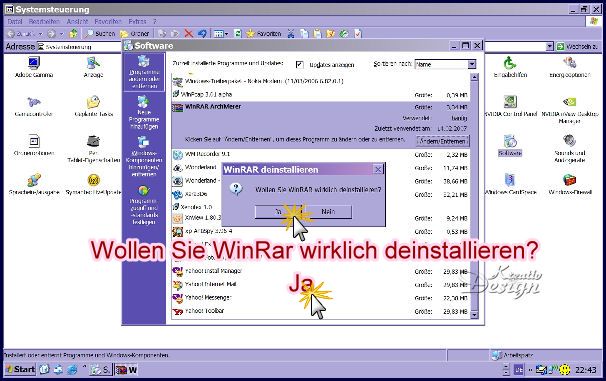Open the Bearbeiten menu

pyautogui.click(x=44, y=22)
